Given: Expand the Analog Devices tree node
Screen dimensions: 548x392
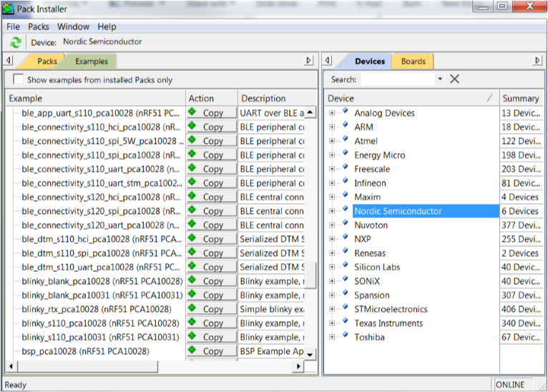Looking at the screenshot, I should (332, 113).
